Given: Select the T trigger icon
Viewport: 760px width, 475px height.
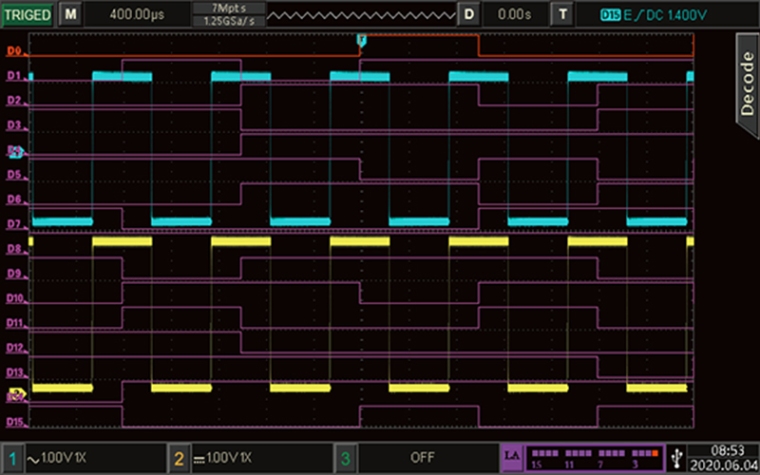Looking at the screenshot, I should click(564, 15).
